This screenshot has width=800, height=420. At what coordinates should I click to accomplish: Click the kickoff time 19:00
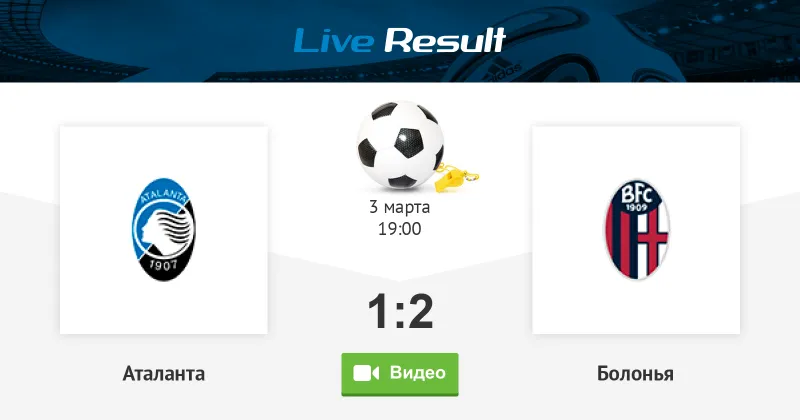399,229
